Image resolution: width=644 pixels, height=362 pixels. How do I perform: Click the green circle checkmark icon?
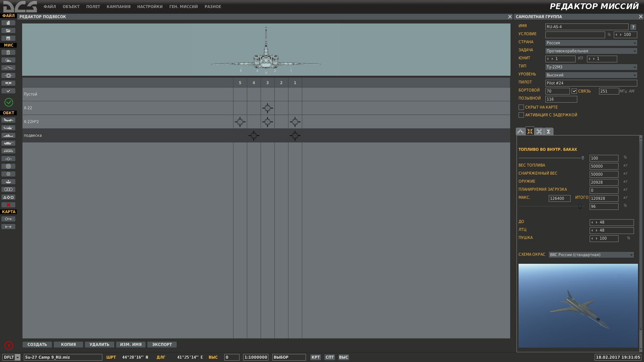point(9,102)
